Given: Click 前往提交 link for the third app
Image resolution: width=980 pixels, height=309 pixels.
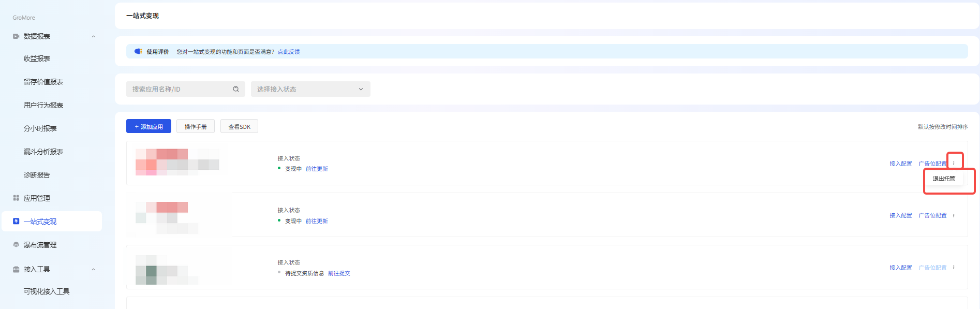Looking at the screenshot, I should tap(339, 273).
